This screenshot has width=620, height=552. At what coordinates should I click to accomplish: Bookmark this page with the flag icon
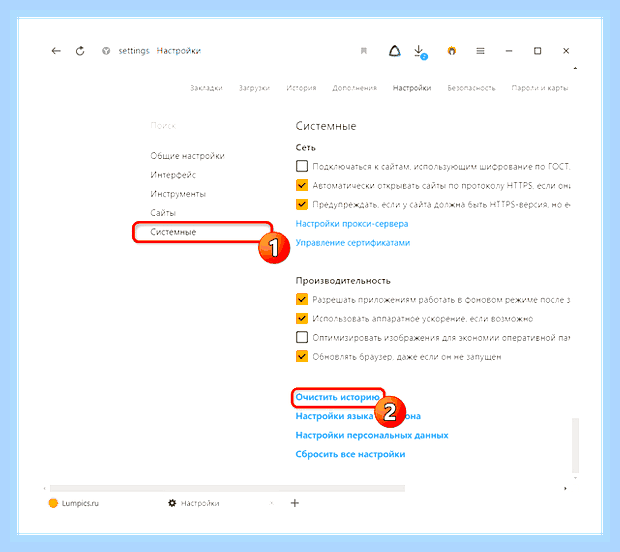[x=364, y=51]
